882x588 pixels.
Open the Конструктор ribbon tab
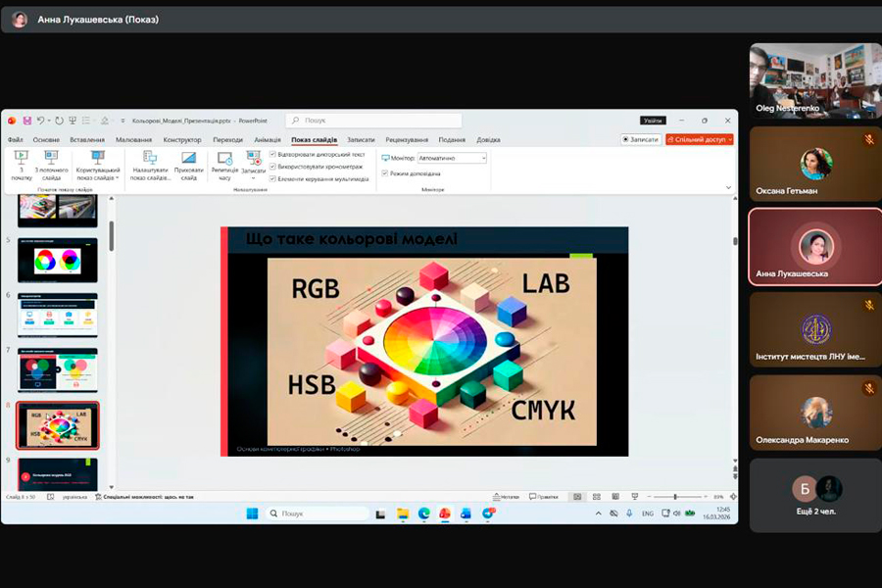click(181, 140)
